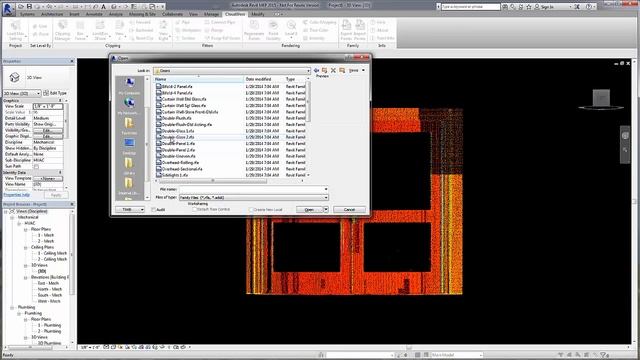
Task: Open the Revit application menu button
Action: coord(8,9)
